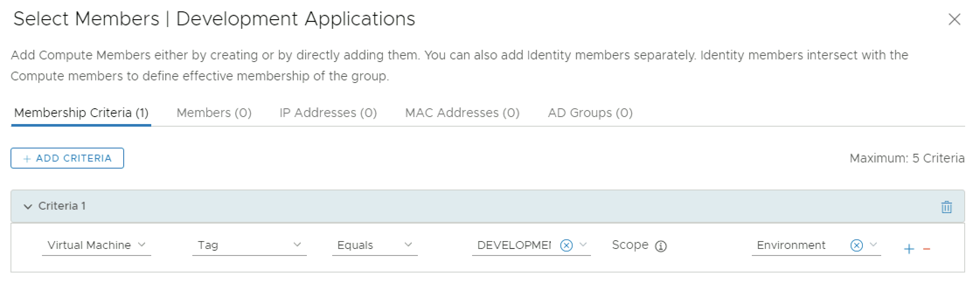Expand the Environment scope dropdown arrow
980x283 pixels.
click(x=873, y=245)
